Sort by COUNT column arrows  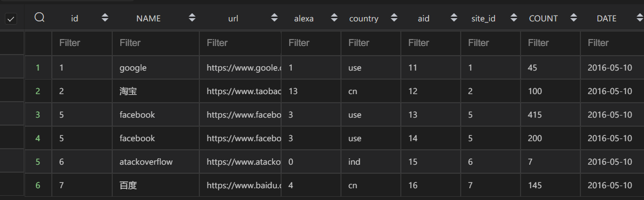[x=573, y=18]
